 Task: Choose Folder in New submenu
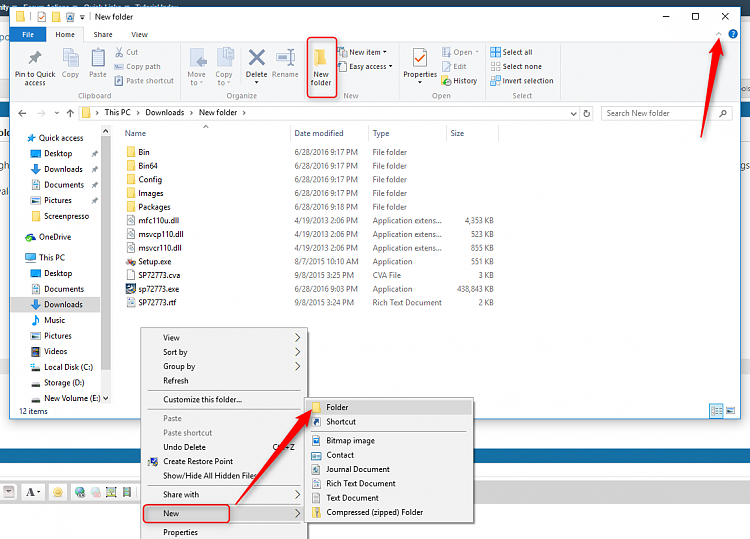(389, 407)
